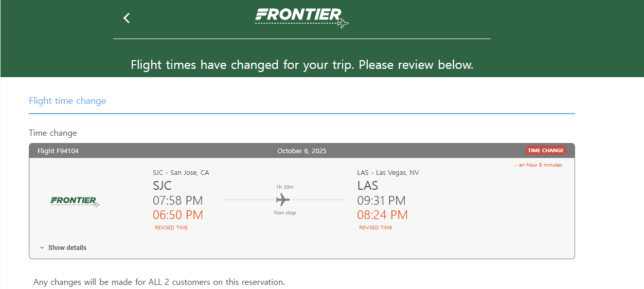Select the revised departure time 06:50 PM
The width and height of the screenshot is (644, 289).
[178, 215]
